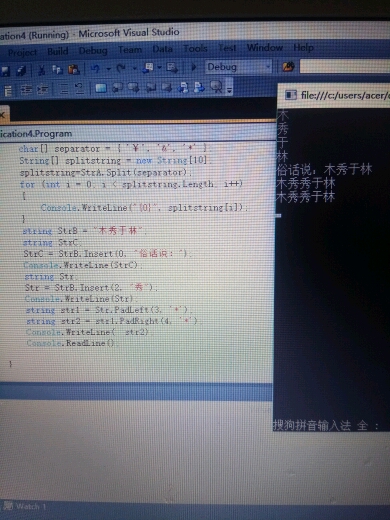Open the Data menu
Image resolution: width=390 pixels, height=520 pixels.
pos(162,49)
